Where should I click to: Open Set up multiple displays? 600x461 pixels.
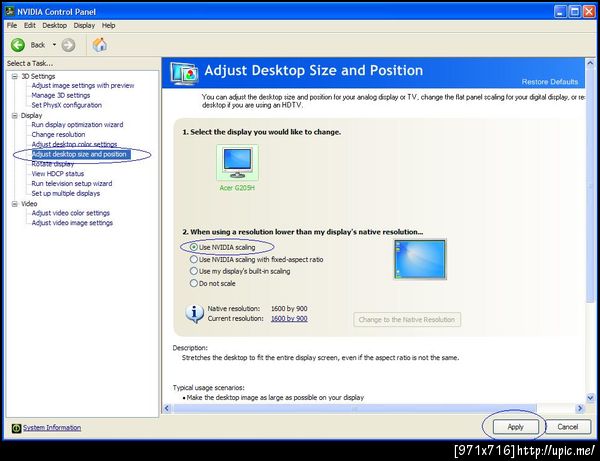pos(65,193)
